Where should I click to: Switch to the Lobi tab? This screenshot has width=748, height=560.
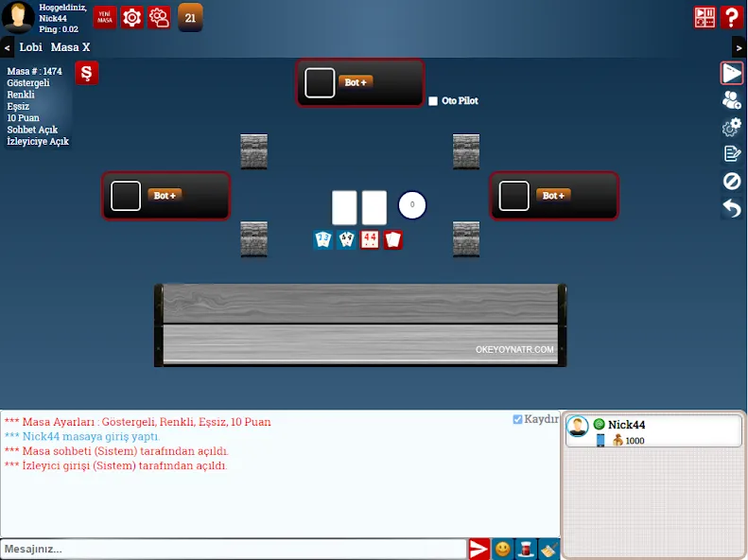(x=31, y=47)
